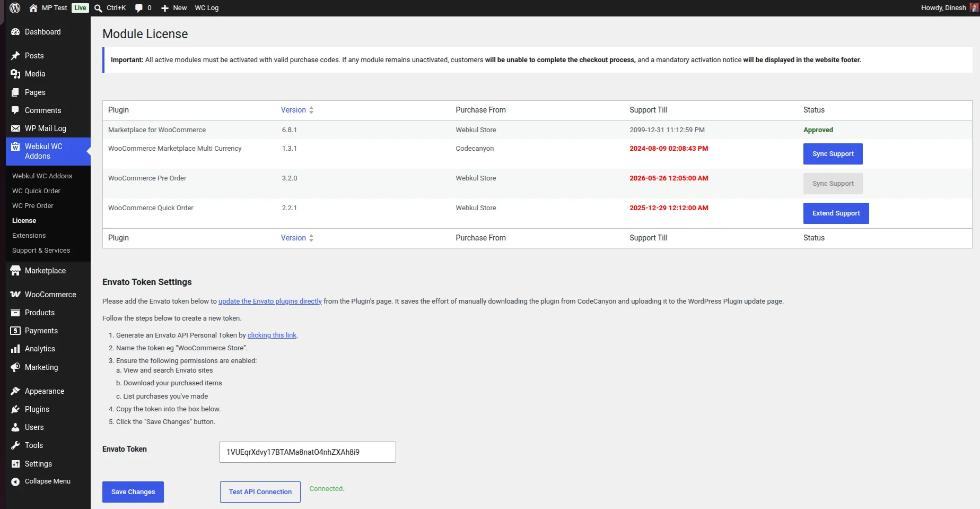Select the License submenu item
This screenshot has height=509, width=980.
[24, 221]
